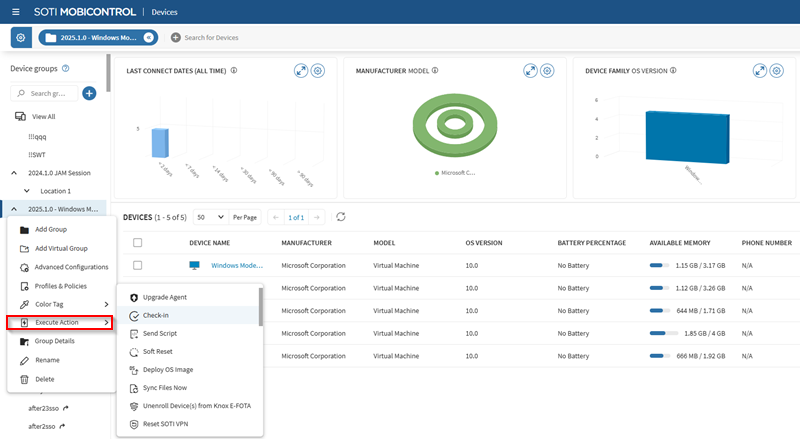Click Add Virtual Group menu entry
Image resolution: width=800 pixels, height=439 pixels.
(61, 248)
